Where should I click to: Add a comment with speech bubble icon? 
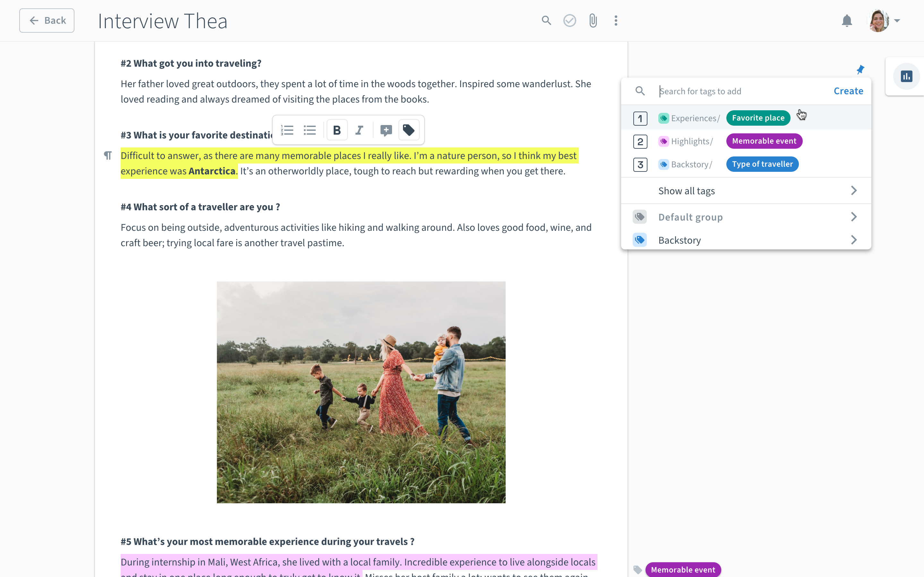[x=386, y=130]
